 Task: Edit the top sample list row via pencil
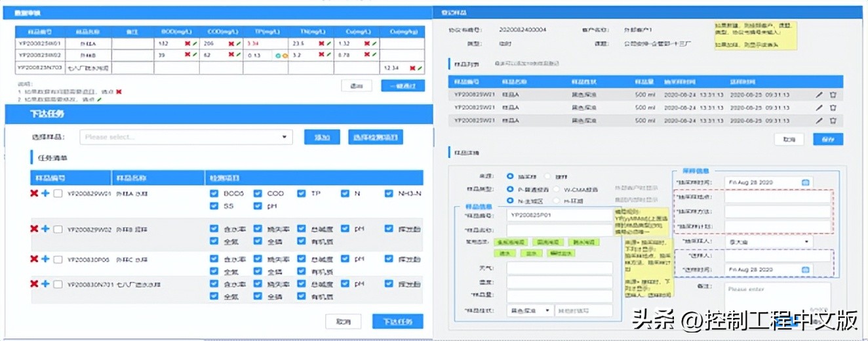coord(819,95)
